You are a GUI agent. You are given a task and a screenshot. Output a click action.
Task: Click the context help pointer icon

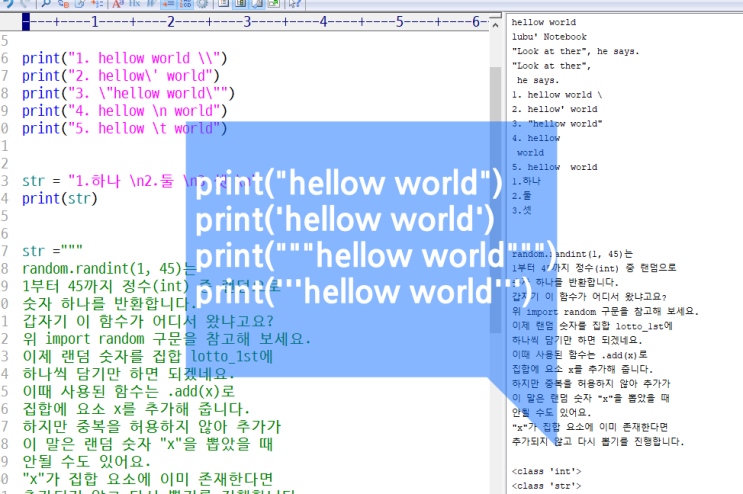pyautogui.click(x=295, y=4)
